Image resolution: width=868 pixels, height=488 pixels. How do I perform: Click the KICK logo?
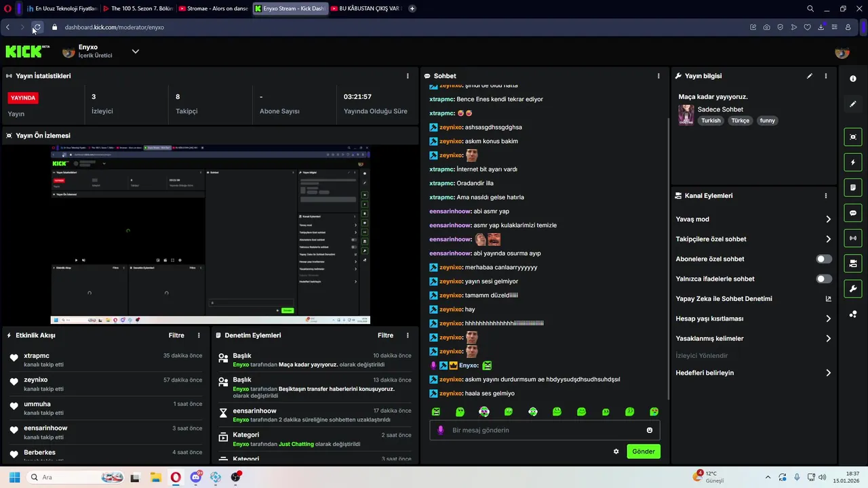pyautogui.click(x=27, y=52)
